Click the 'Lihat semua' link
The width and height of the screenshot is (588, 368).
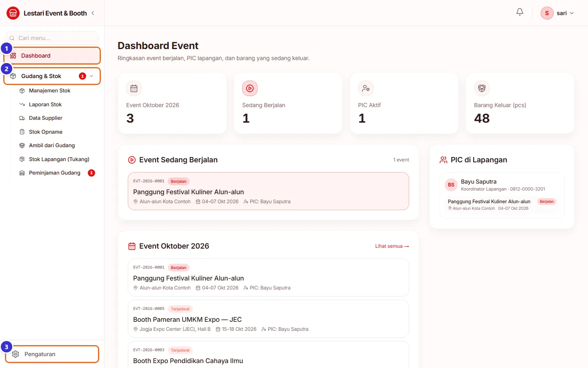(392, 246)
